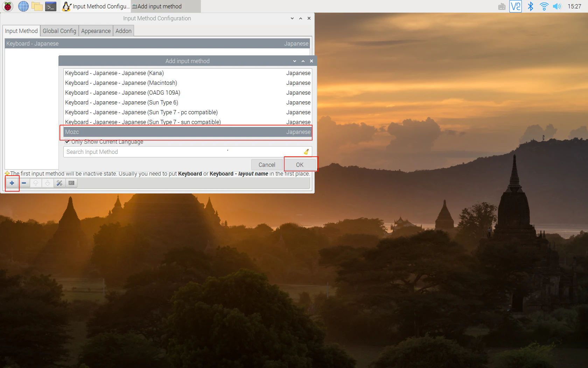Launch the terminal from the taskbar
The width and height of the screenshot is (588, 368).
tap(51, 6)
